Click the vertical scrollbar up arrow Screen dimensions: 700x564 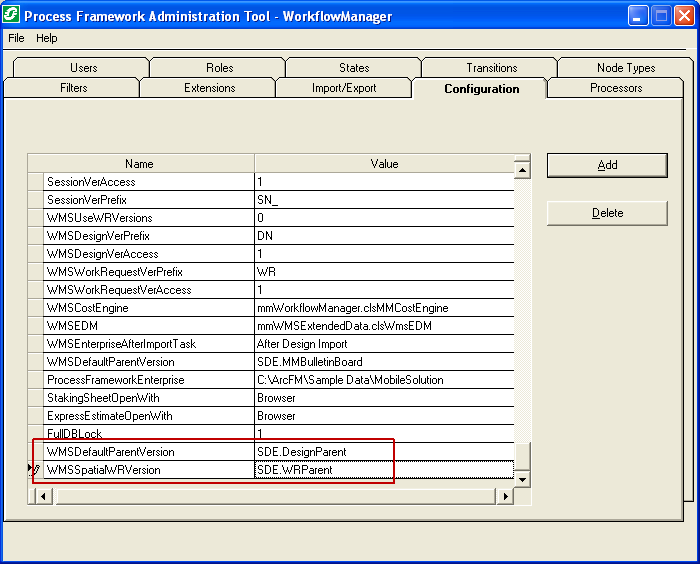click(522, 170)
